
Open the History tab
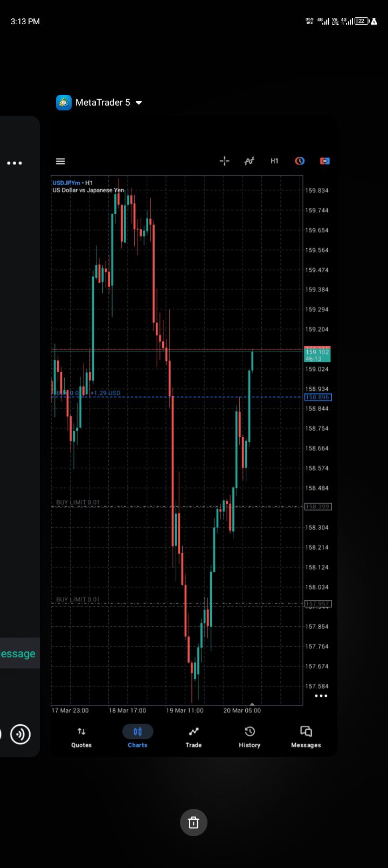click(x=250, y=737)
